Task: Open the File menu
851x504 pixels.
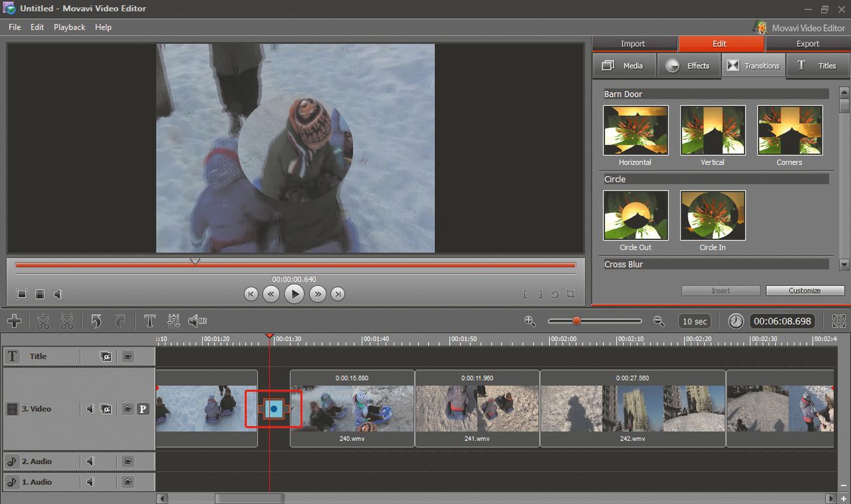Action: click(15, 27)
